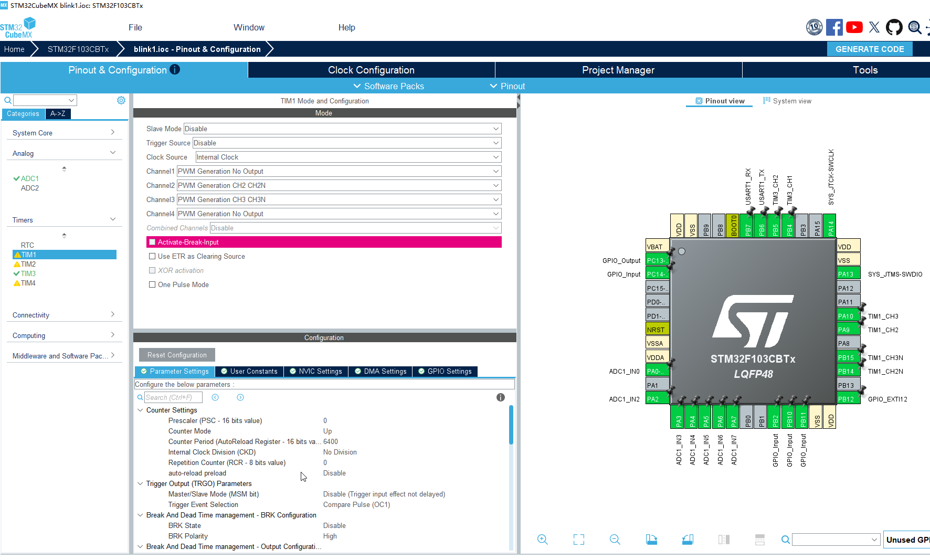Screen dimensions: 930x560
Task: Open the File menu
Action: coord(135,27)
